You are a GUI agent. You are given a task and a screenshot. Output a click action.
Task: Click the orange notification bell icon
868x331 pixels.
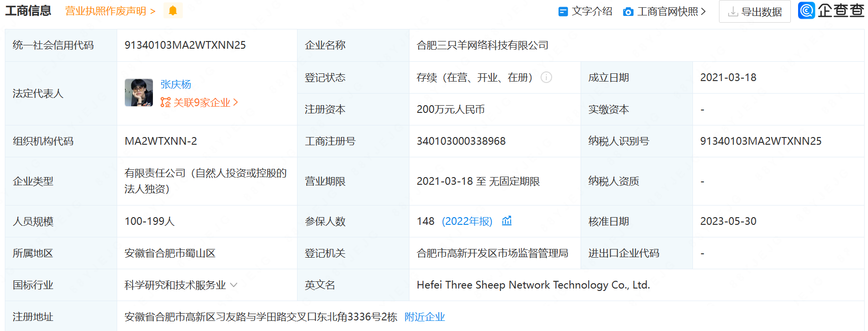[x=173, y=11]
